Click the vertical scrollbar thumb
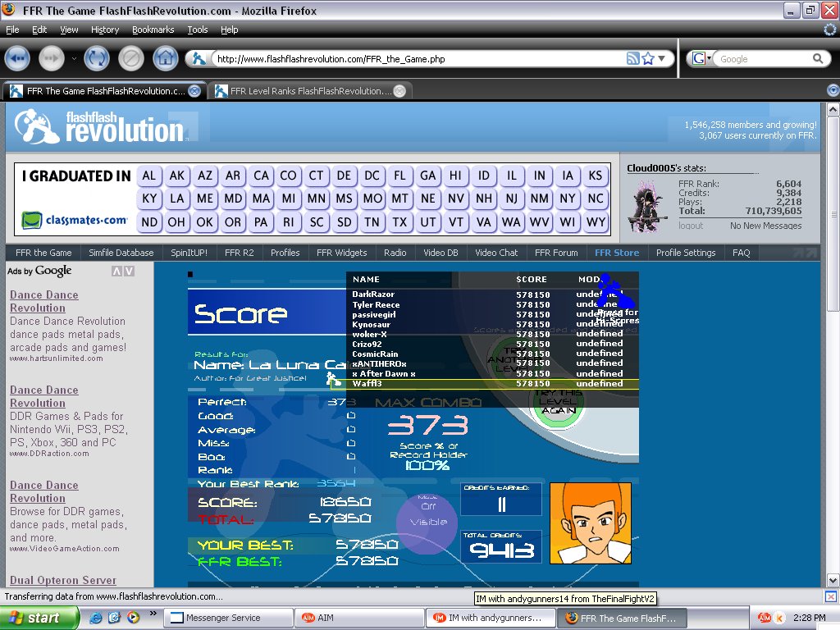This screenshot has height=630, width=840. (833, 214)
